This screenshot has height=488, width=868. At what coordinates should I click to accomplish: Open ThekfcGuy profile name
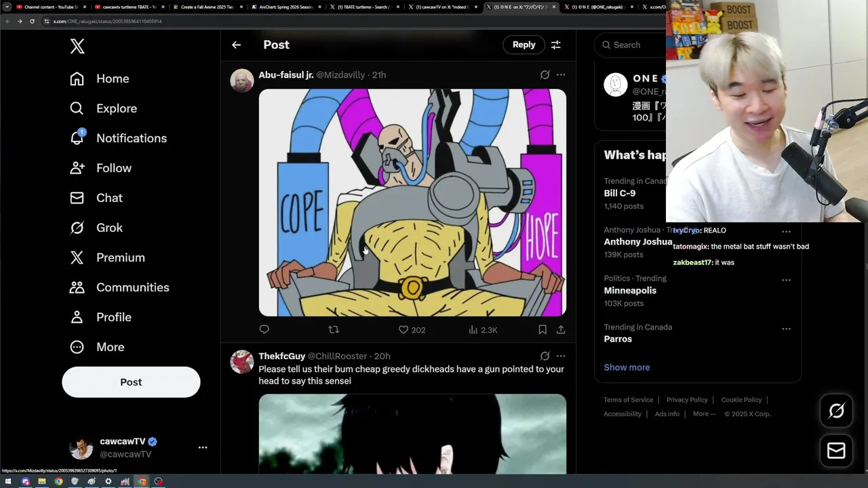pyautogui.click(x=281, y=356)
